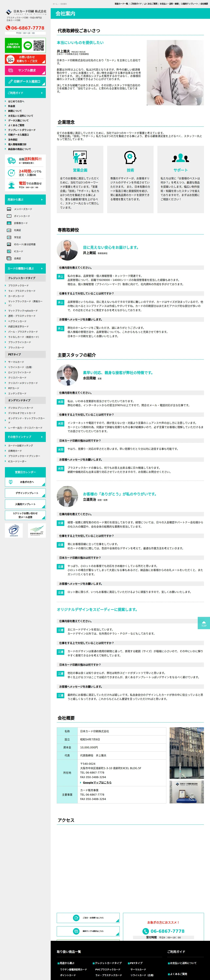Expand the カードの種類から選ぶ sidebar header
This screenshot has height=980, width=210.
tap(25, 268)
